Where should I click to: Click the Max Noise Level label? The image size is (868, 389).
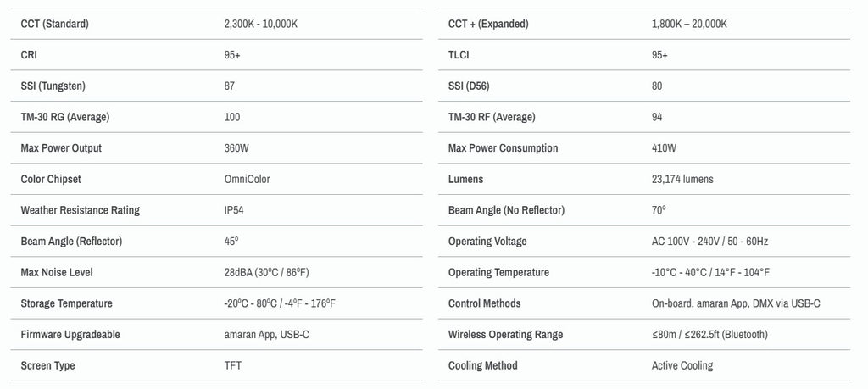tap(57, 272)
